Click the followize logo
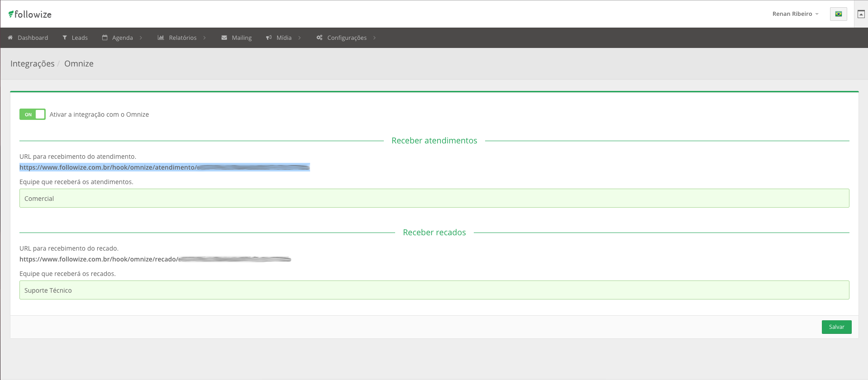Viewport: 868px width, 380px height. point(30,14)
